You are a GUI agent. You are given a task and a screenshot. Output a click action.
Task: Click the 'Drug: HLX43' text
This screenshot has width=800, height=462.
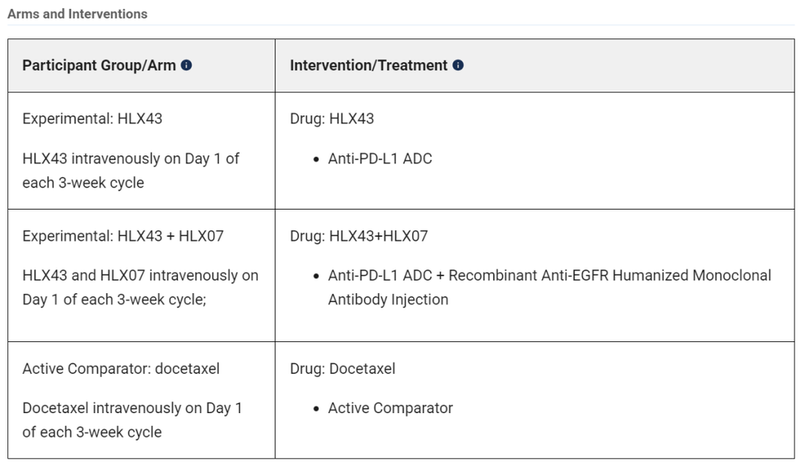332,118
